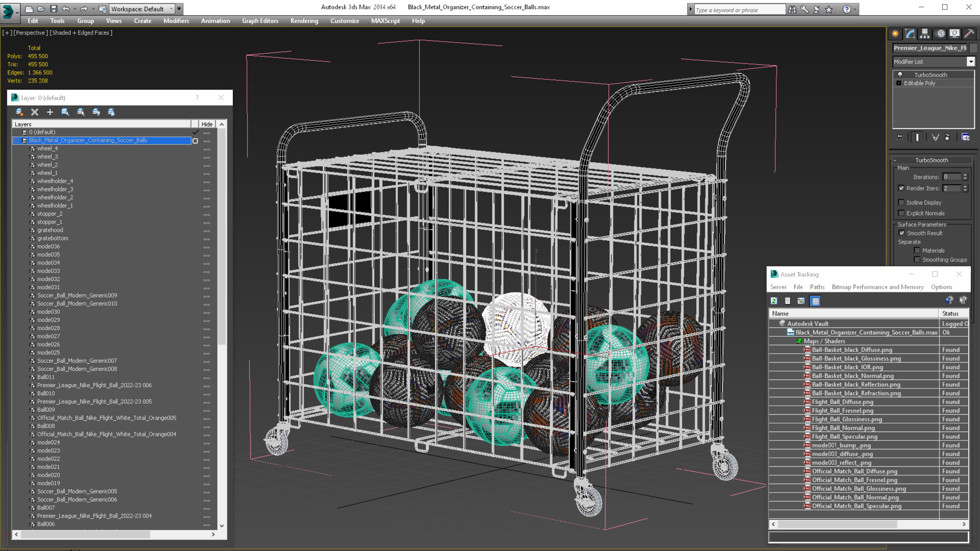Image resolution: width=980 pixels, height=551 pixels.
Task: Expand the Editable Poly stack entry
Action: tap(899, 83)
